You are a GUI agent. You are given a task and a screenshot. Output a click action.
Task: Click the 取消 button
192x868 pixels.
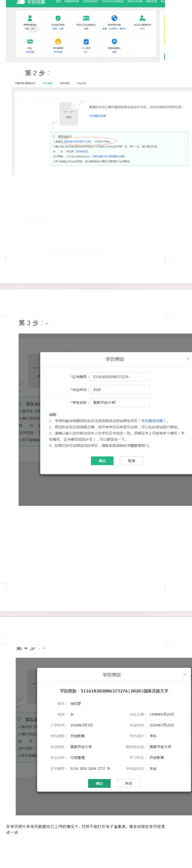click(132, 461)
